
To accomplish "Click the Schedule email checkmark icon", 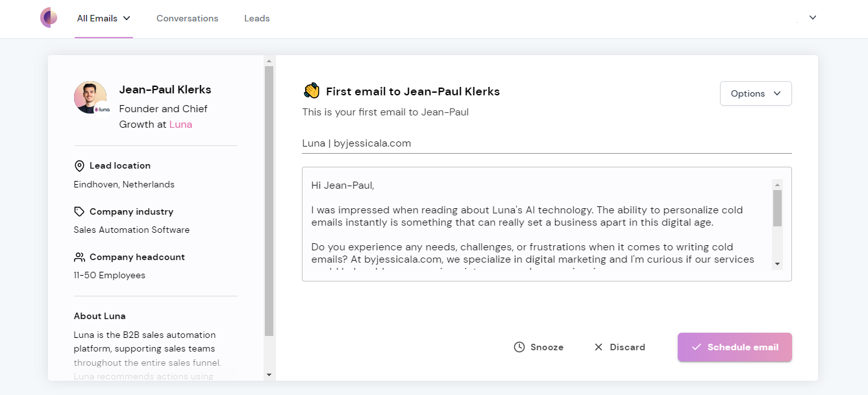I will (x=696, y=347).
